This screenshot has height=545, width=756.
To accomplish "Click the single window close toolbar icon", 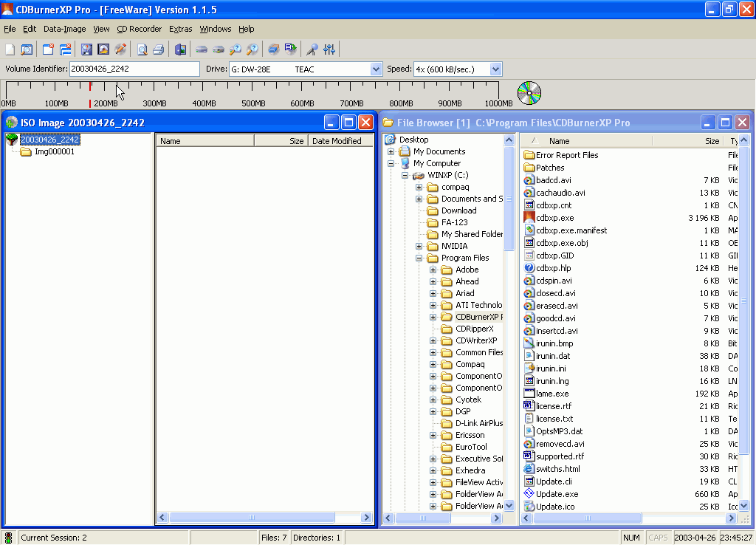I will tap(48, 49).
